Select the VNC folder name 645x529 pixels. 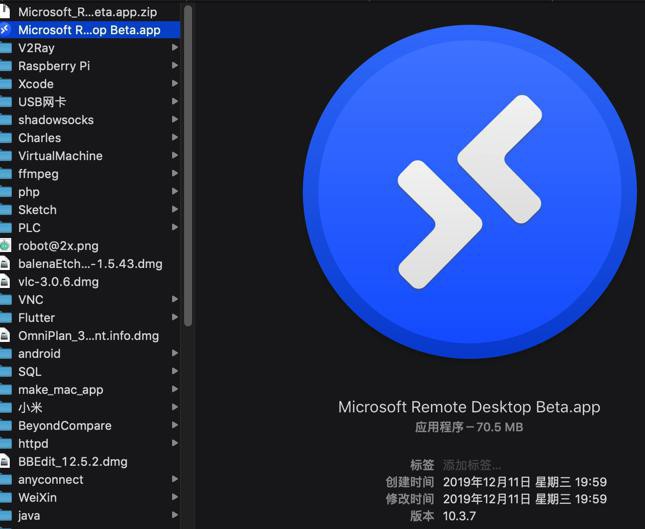tap(31, 299)
